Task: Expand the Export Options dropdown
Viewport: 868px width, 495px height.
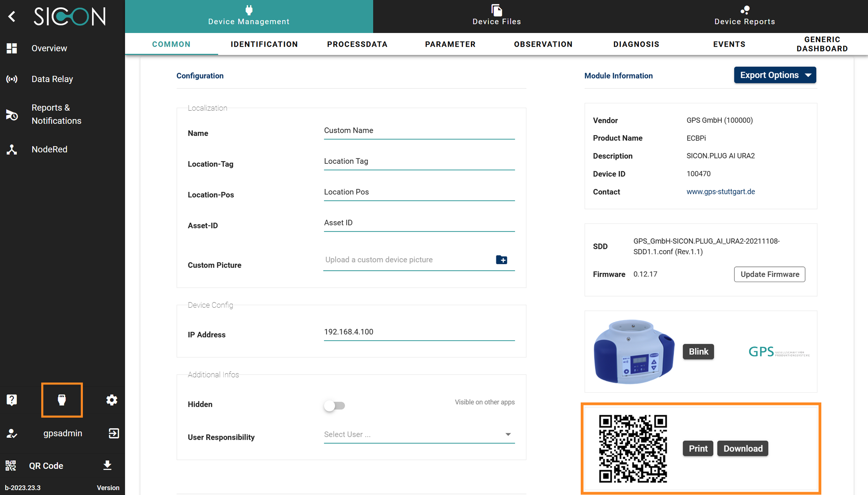Action: pyautogui.click(x=775, y=75)
